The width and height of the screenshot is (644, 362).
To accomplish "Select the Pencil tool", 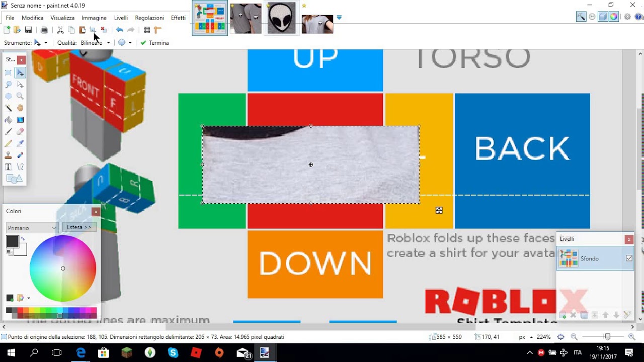I will click(x=9, y=143).
